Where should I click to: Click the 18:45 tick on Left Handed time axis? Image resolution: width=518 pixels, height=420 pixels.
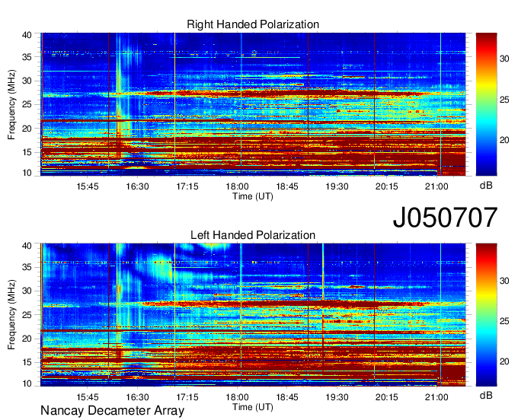coord(287,397)
